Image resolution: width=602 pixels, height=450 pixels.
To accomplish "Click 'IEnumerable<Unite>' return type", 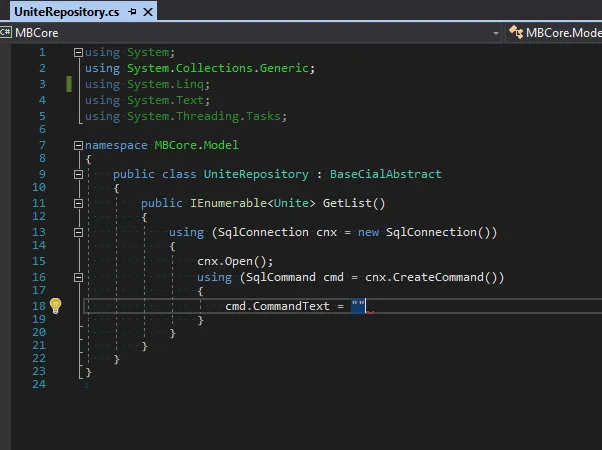I will click(253, 203).
